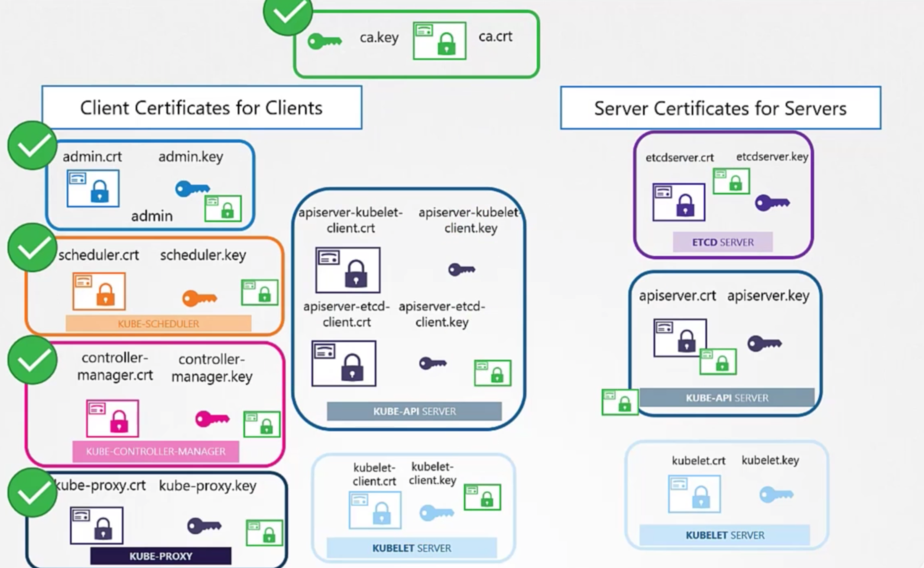This screenshot has width=924, height=568.
Task: Select the light blue kubelet.key icon
Action: (776, 495)
